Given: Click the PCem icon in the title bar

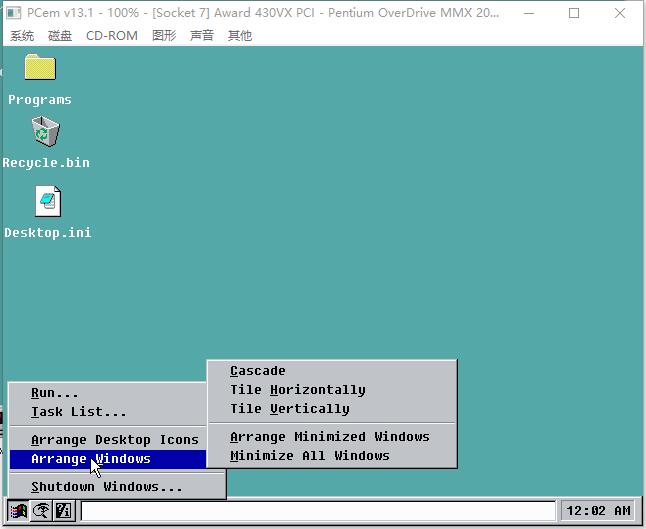Looking at the screenshot, I should pos(14,13).
